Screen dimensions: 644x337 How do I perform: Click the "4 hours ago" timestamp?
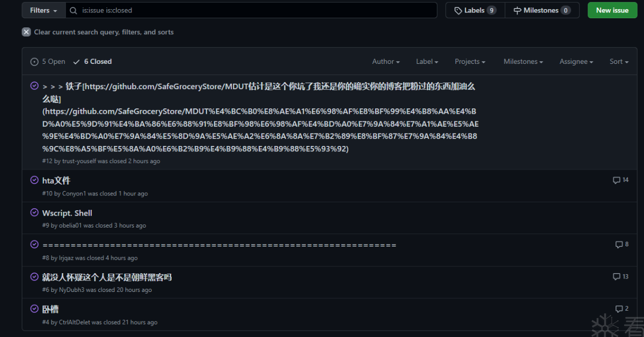click(x=122, y=258)
